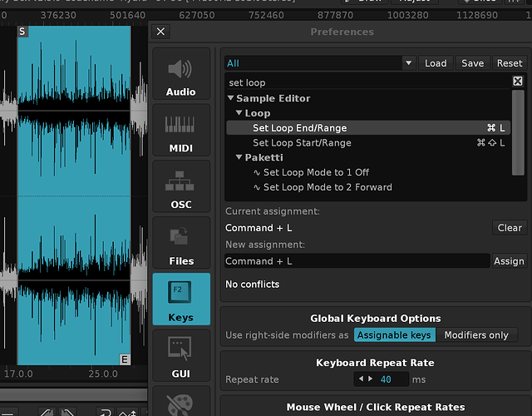Click the 25.0.0 beat ruler label

tap(103, 374)
